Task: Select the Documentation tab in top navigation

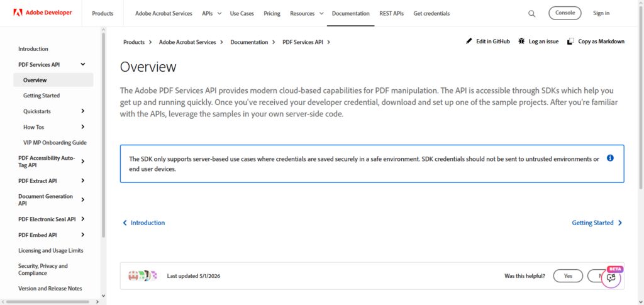Action: [x=351, y=14]
